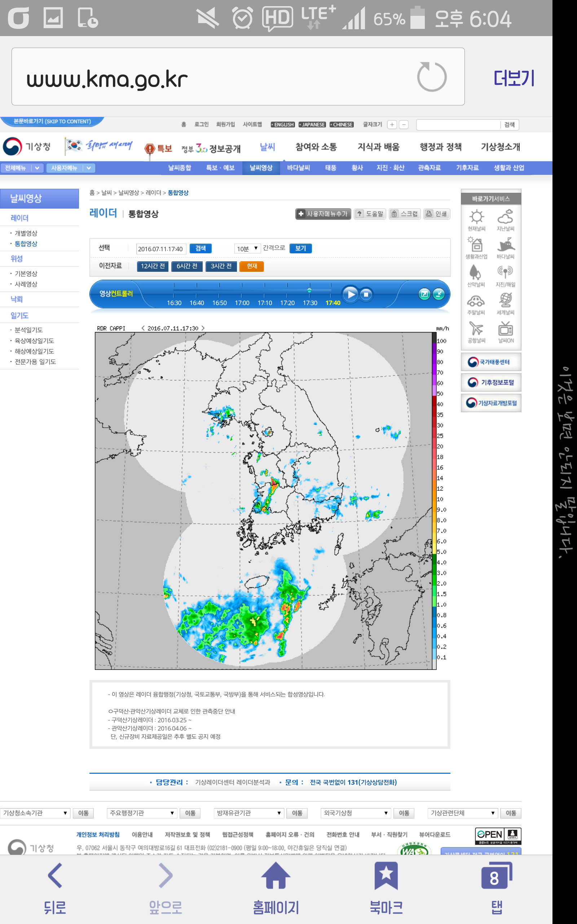Open the airport weather airplane icon

click(x=476, y=329)
